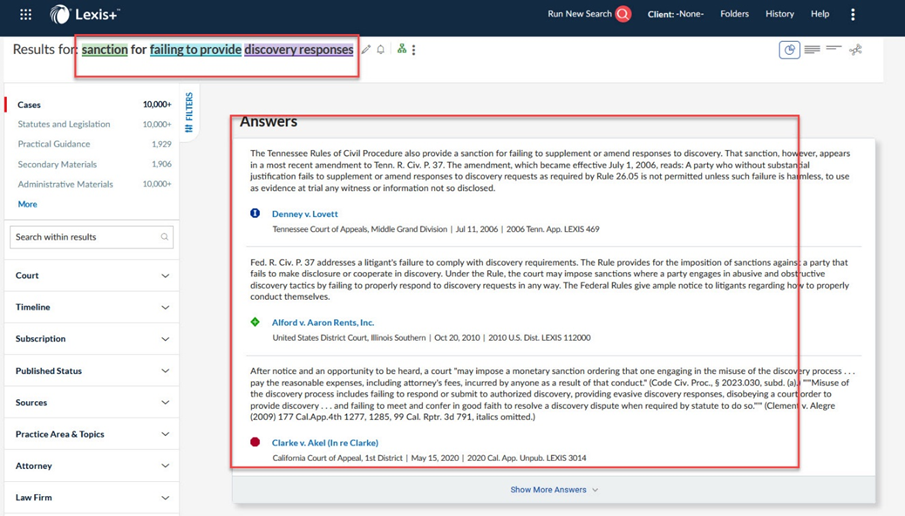Viewport: 905px width, 516px height.
Task: Click the Run New Search text
Action: pos(579,14)
